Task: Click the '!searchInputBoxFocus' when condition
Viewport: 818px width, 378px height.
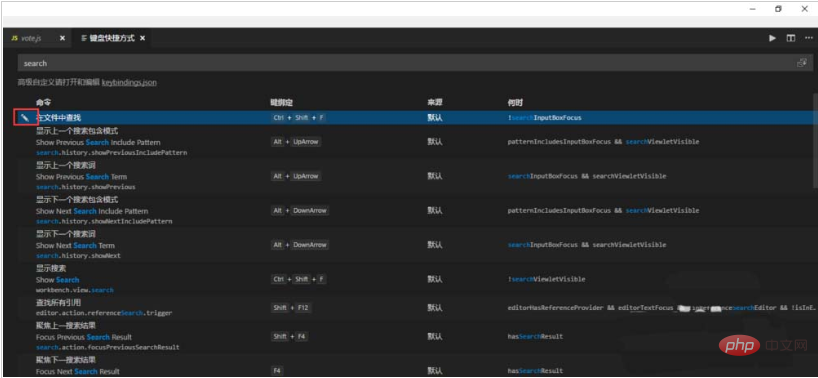Action: point(545,118)
